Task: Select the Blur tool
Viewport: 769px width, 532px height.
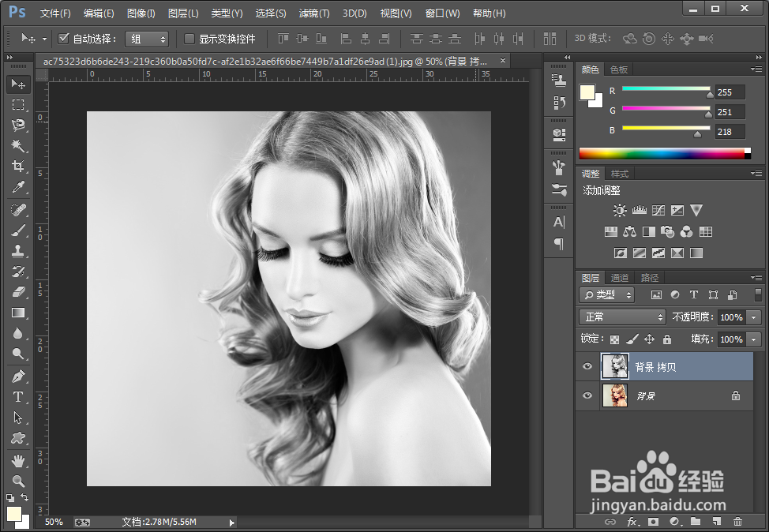Action: pos(18,333)
